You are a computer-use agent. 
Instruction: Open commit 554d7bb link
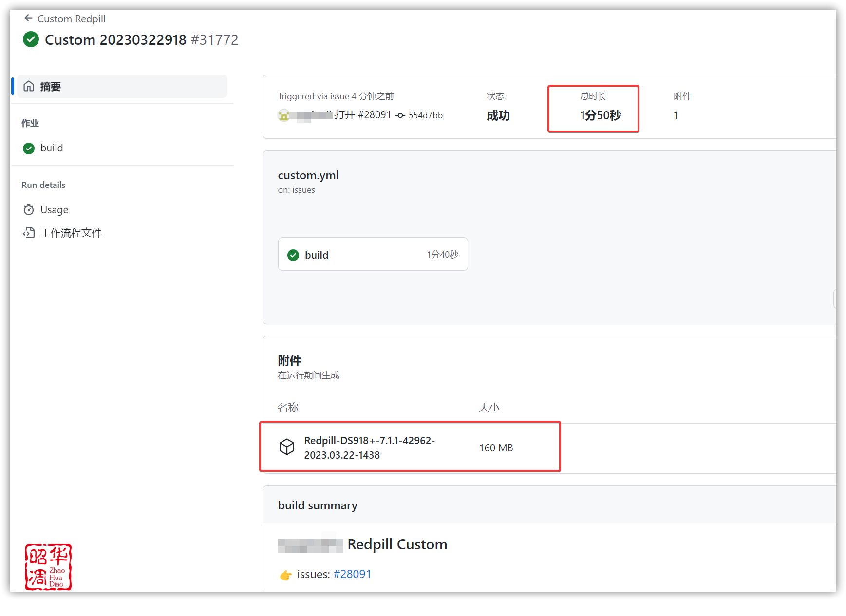pyautogui.click(x=425, y=115)
